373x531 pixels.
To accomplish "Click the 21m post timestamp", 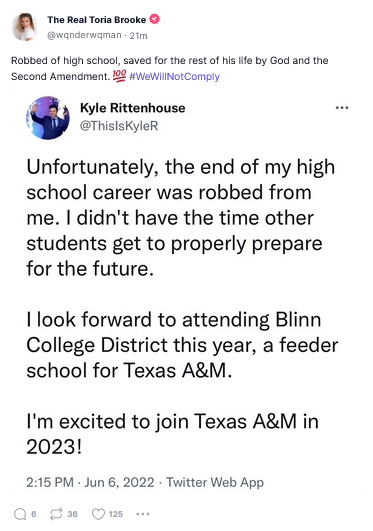I will coord(139,36).
